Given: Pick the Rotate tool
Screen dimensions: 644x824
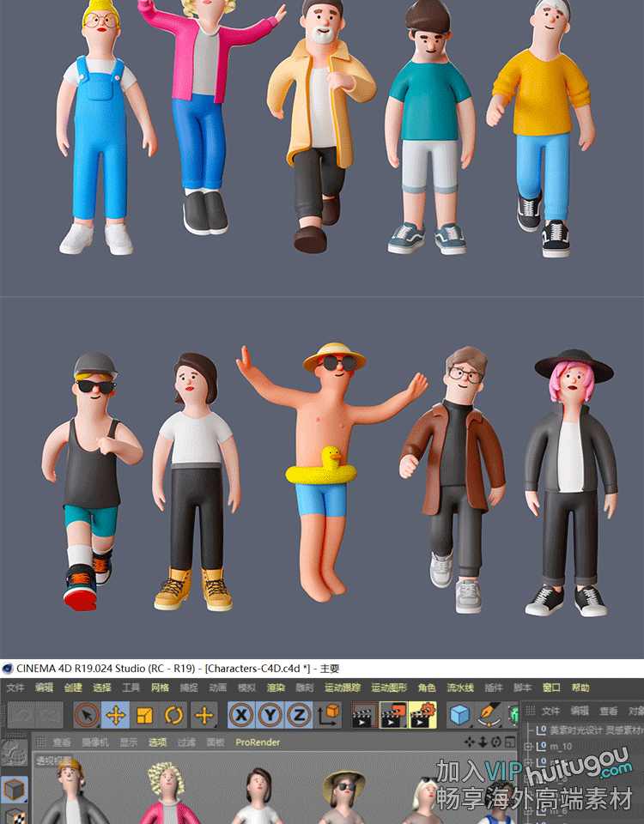Looking at the screenshot, I should coord(173,715).
